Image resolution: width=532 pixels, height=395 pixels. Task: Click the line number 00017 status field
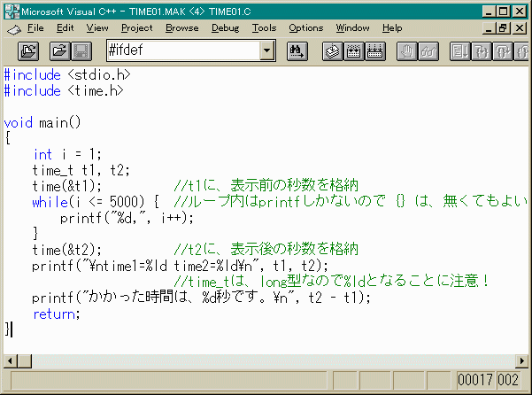[x=475, y=380]
